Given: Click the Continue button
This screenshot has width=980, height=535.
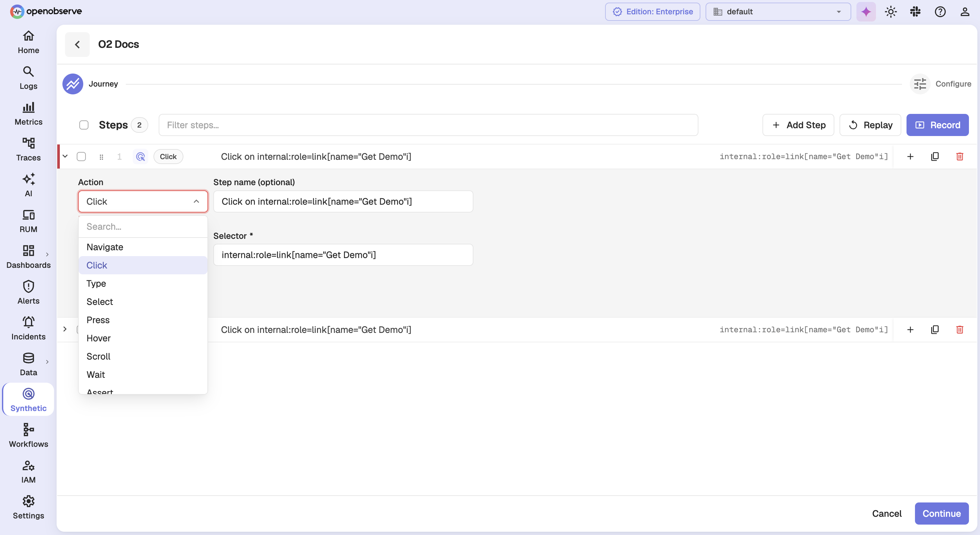Looking at the screenshot, I should [942, 513].
